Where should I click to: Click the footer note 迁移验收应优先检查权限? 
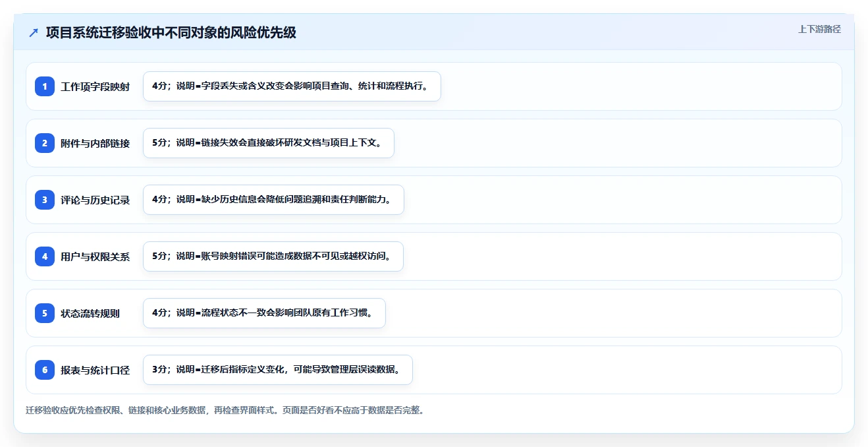pyautogui.click(x=225, y=410)
